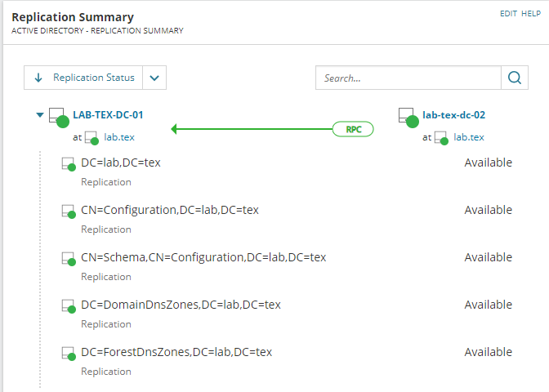Select the DC=ForestDnsZones,DC=lab,DC=tex entry
This screenshot has width=549, height=392.
click(x=176, y=352)
